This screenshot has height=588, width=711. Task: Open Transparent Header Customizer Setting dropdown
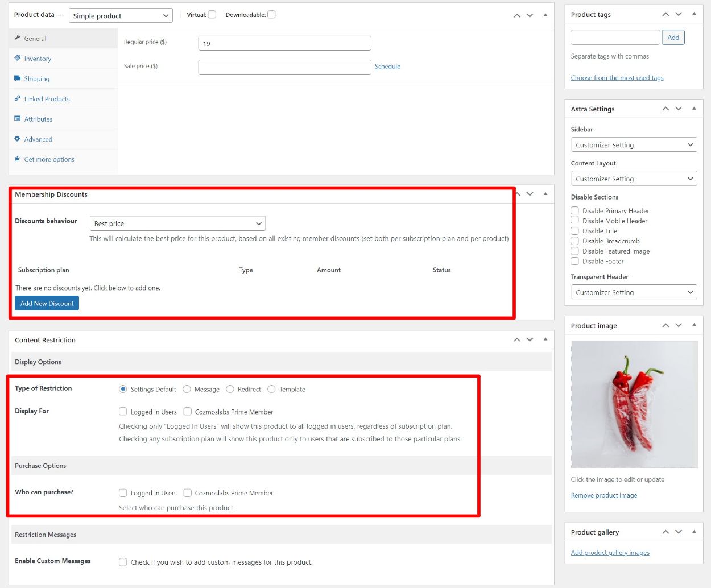tap(634, 292)
